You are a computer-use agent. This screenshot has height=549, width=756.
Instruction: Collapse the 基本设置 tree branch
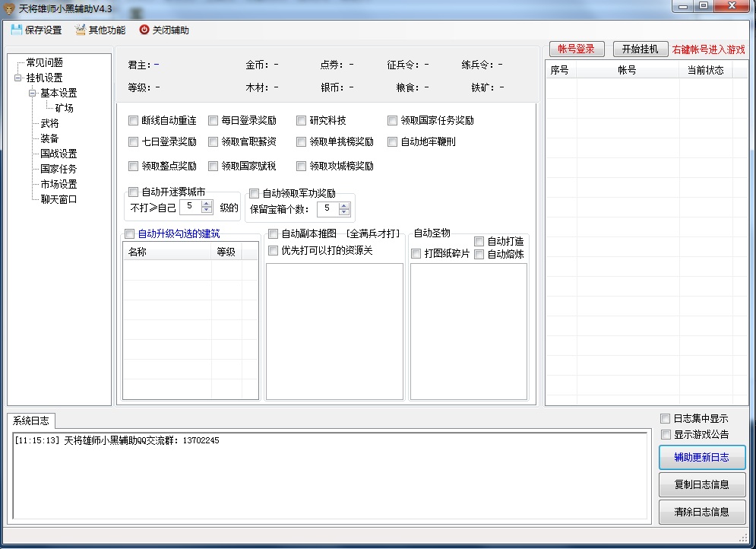32,93
